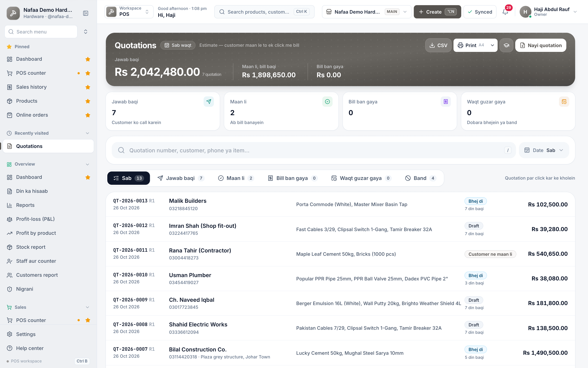This screenshot has height=368, width=588.
Task: Focus Search menu field
Action: pyautogui.click(x=41, y=32)
